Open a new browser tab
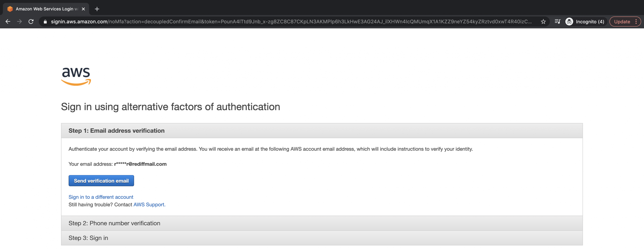 pos(97,9)
